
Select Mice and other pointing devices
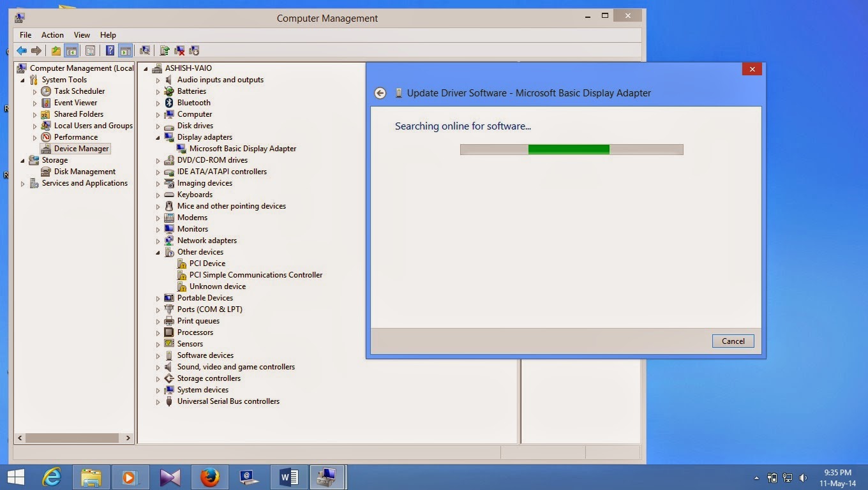[x=232, y=206]
